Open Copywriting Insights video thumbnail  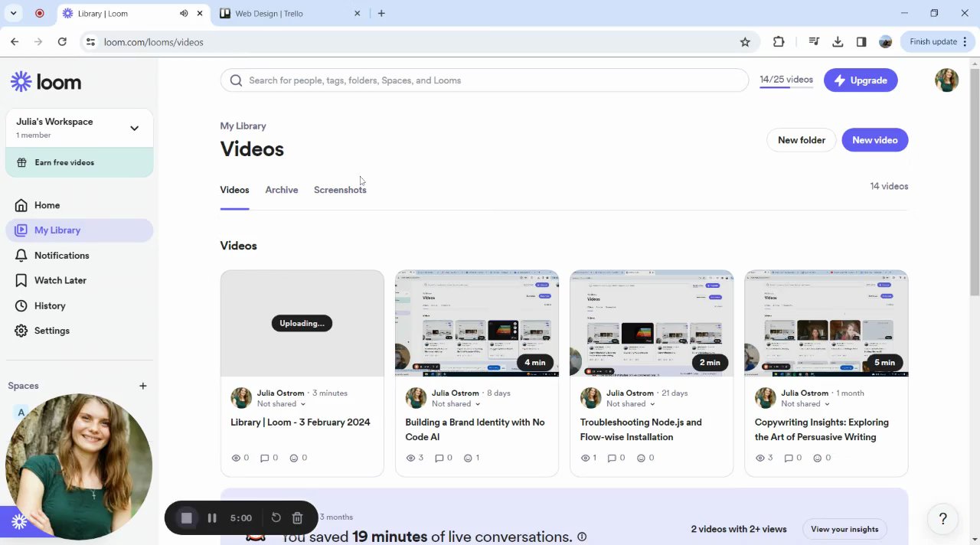tap(826, 323)
